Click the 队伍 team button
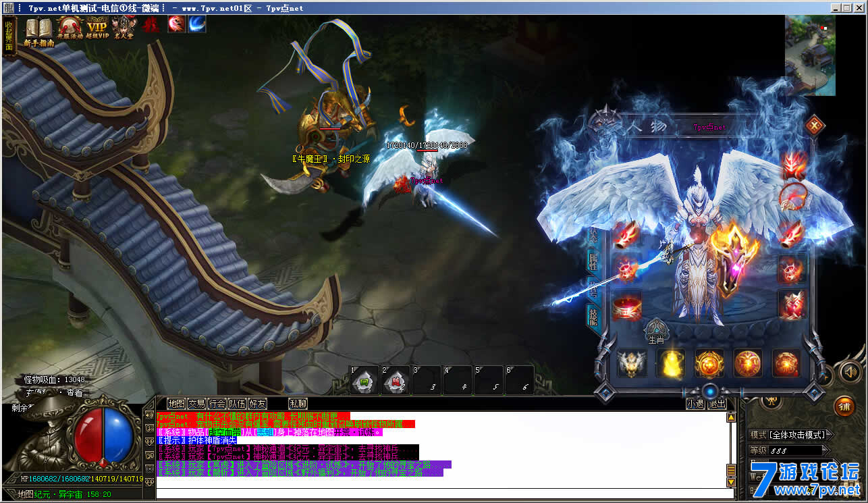 [237, 404]
